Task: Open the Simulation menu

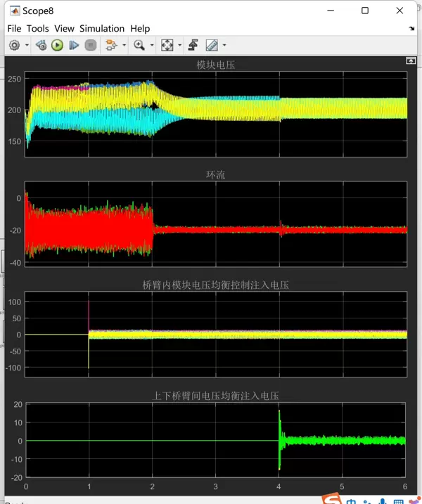Action: click(x=101, y=28)
